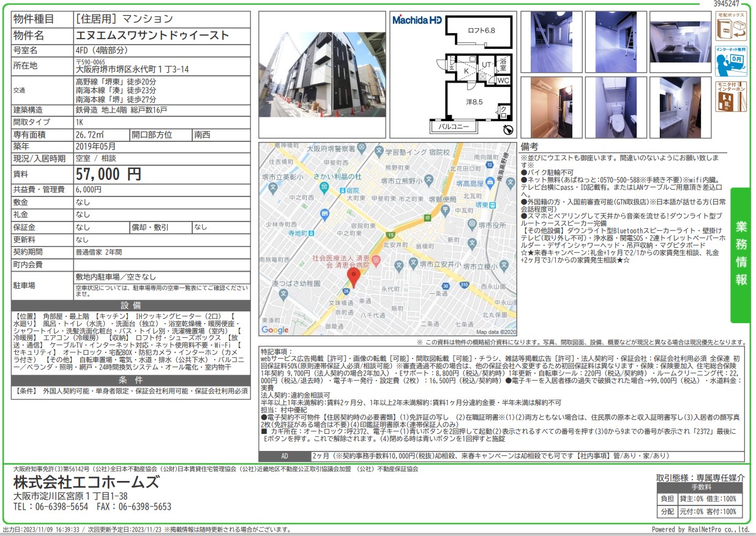Click the AD label in the bottom row
This screenshot has height=536, width=756.
coord(285,456)
